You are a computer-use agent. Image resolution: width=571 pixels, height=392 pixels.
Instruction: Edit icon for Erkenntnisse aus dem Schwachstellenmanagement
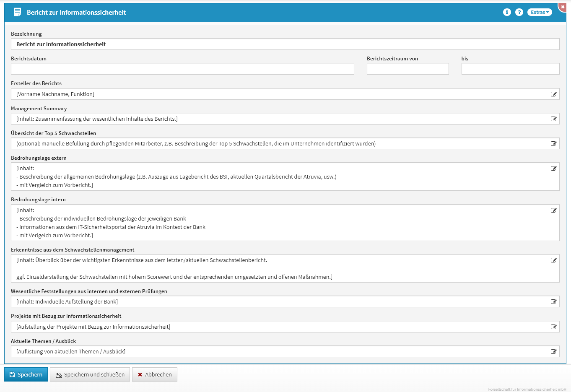553,260
